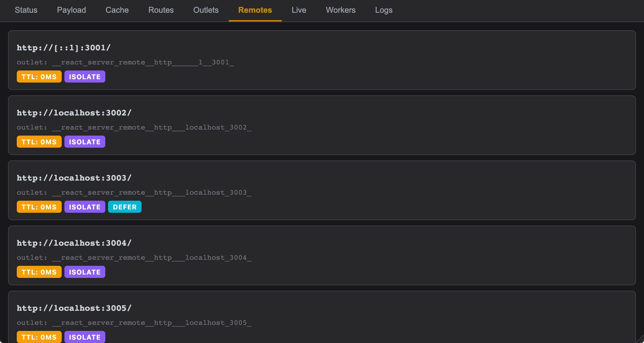Switch to the Live tab
644x343 pixels.
tap(299, 10)
